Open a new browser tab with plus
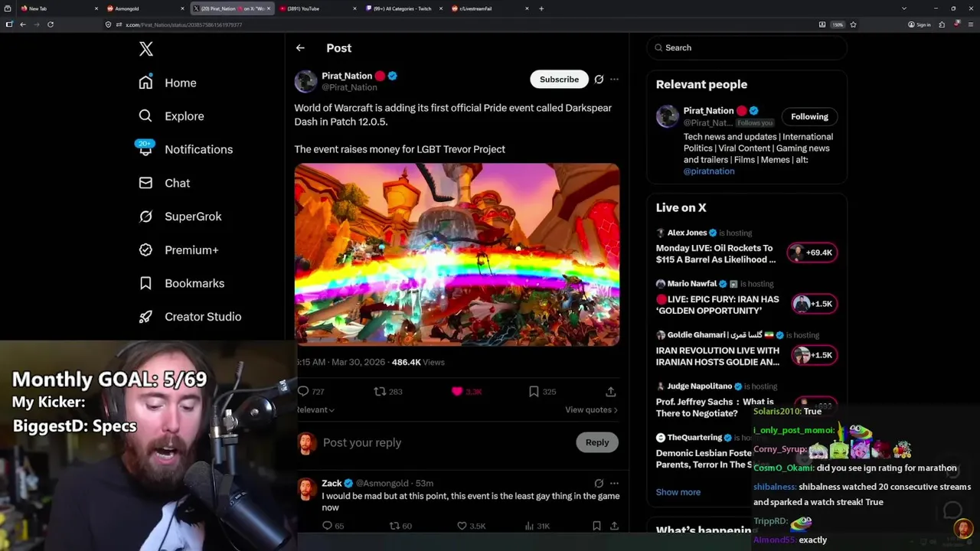 [x=541, y=8]
